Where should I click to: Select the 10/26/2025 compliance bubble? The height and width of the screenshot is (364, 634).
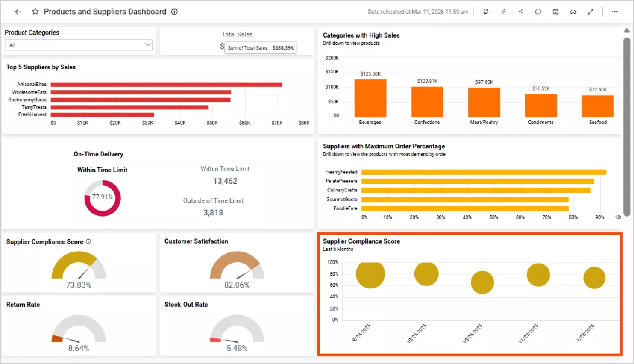[x=482, y=282]
